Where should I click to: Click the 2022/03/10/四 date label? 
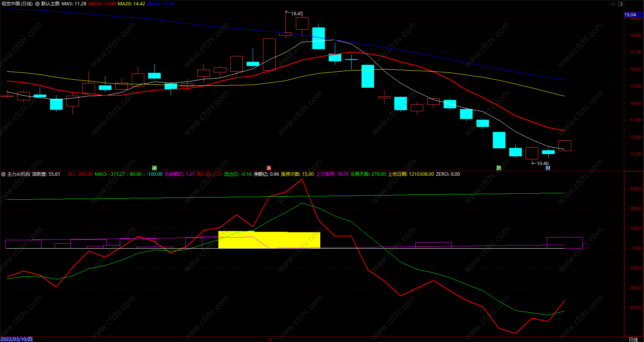coord(17,339)
